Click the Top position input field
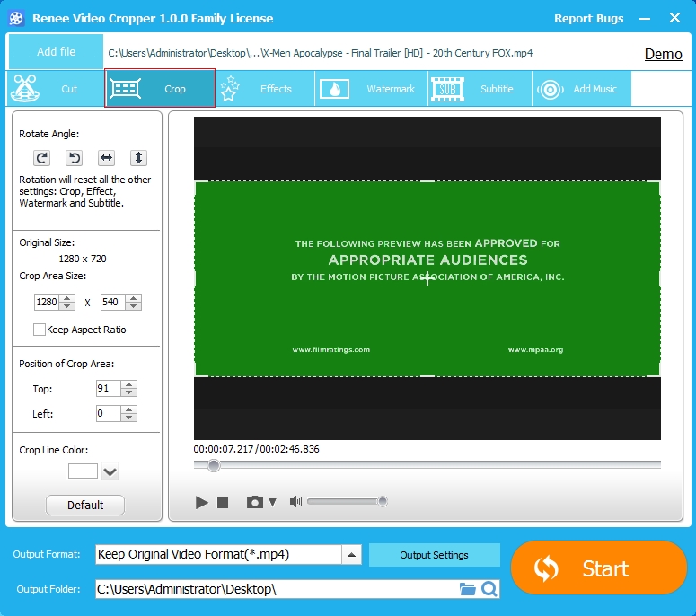Viewport: 696px width, 616px height. (x=108, y=389)
